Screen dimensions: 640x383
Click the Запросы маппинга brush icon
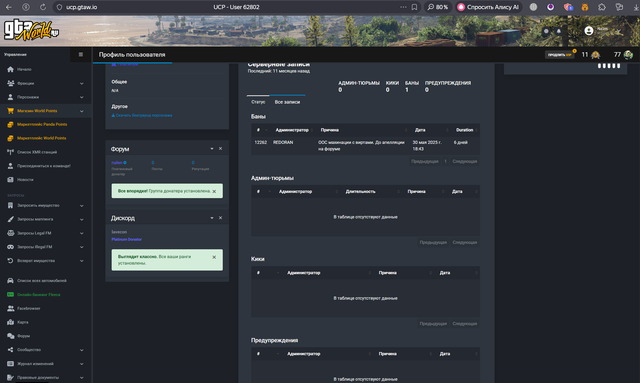tap(10, 219)
